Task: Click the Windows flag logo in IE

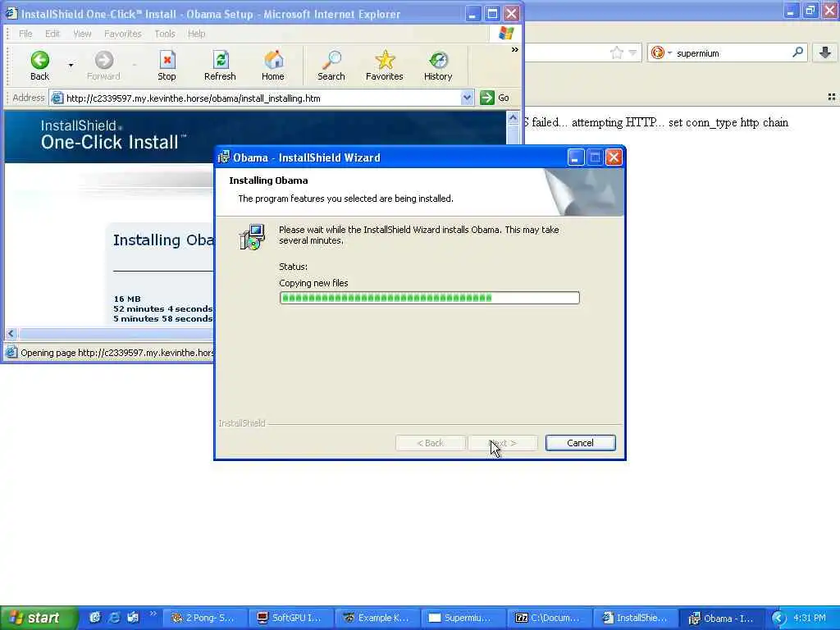Action: tap(505, 33)
